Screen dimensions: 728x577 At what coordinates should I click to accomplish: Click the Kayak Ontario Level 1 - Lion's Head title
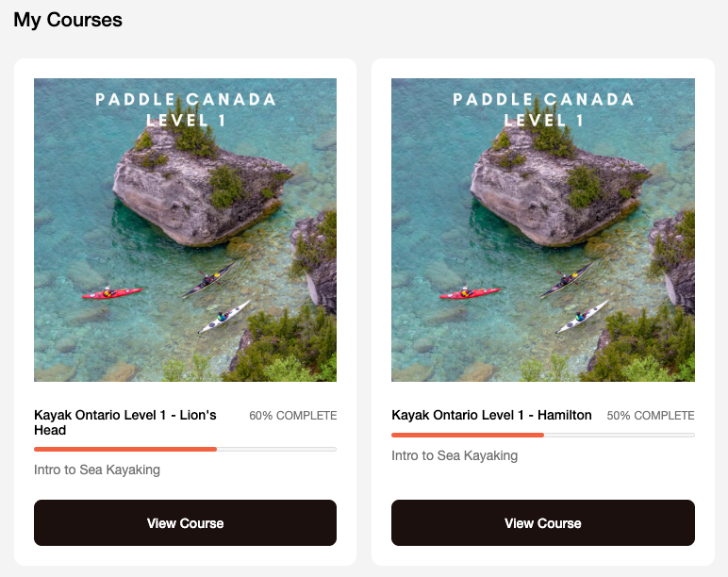[x=125, y=422]
